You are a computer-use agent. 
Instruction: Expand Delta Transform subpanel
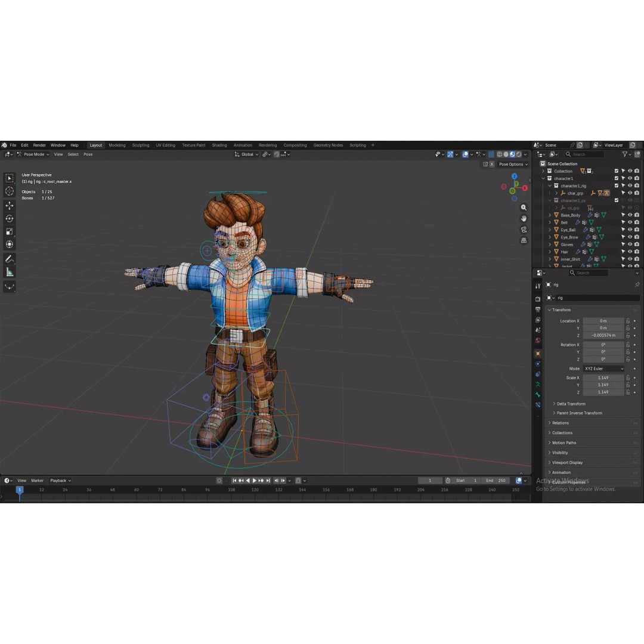point(571,404)
